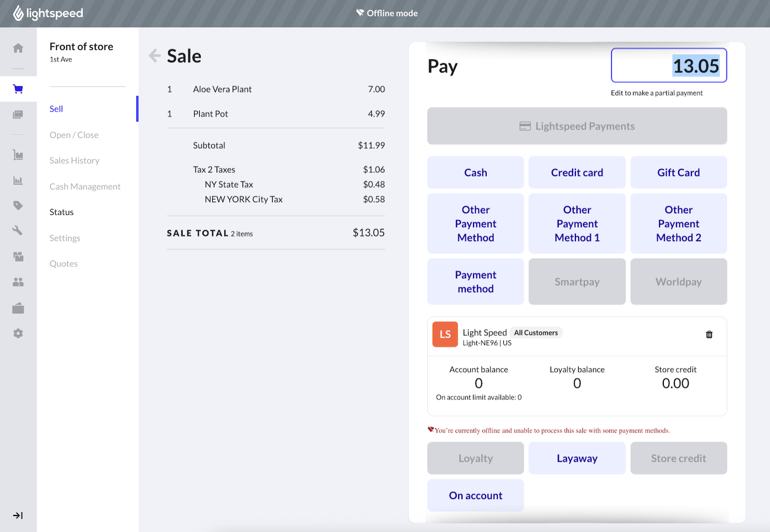This screenshot has width=770, height=532.
Task: Select the Payment method button
Action: click(476, 282)
